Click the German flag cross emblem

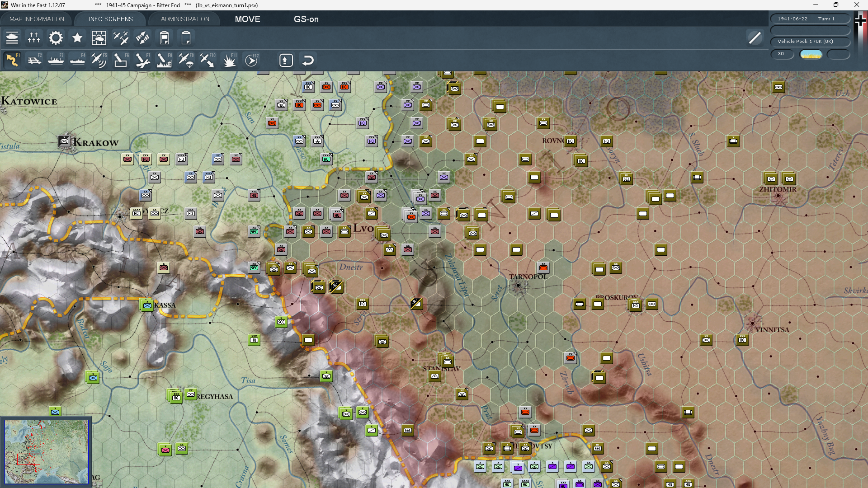click(860, 20)
